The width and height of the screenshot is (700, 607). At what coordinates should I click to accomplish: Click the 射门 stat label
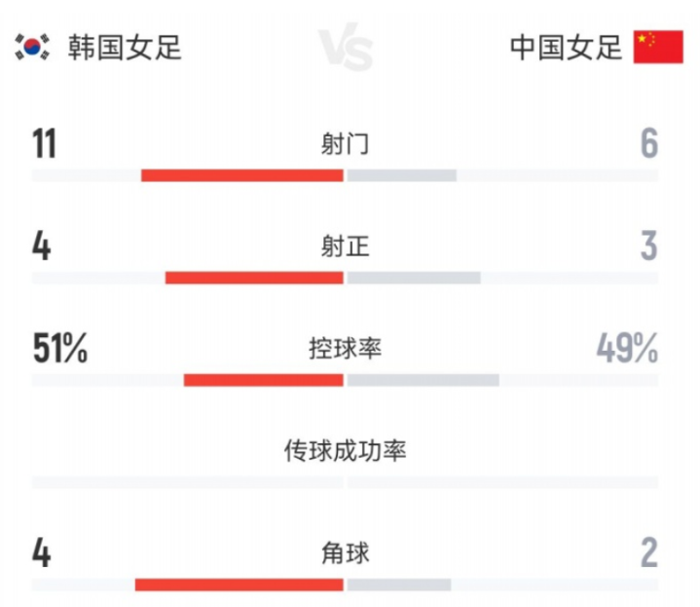pos(345,144)
